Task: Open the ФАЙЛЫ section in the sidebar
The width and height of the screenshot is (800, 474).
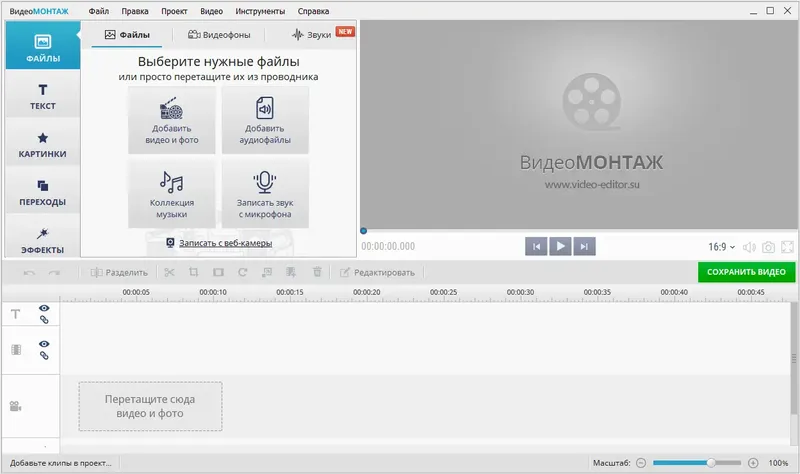Action: click(43, 46)
